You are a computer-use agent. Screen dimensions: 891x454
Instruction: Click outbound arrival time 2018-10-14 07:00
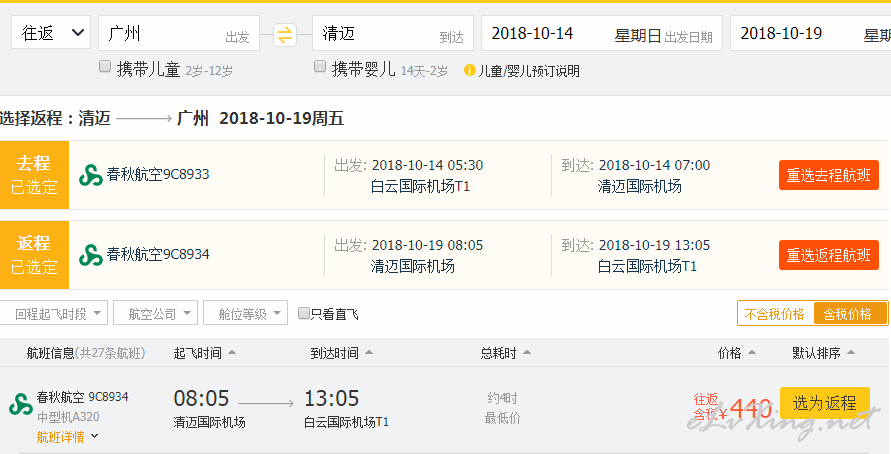coord(654,165)
